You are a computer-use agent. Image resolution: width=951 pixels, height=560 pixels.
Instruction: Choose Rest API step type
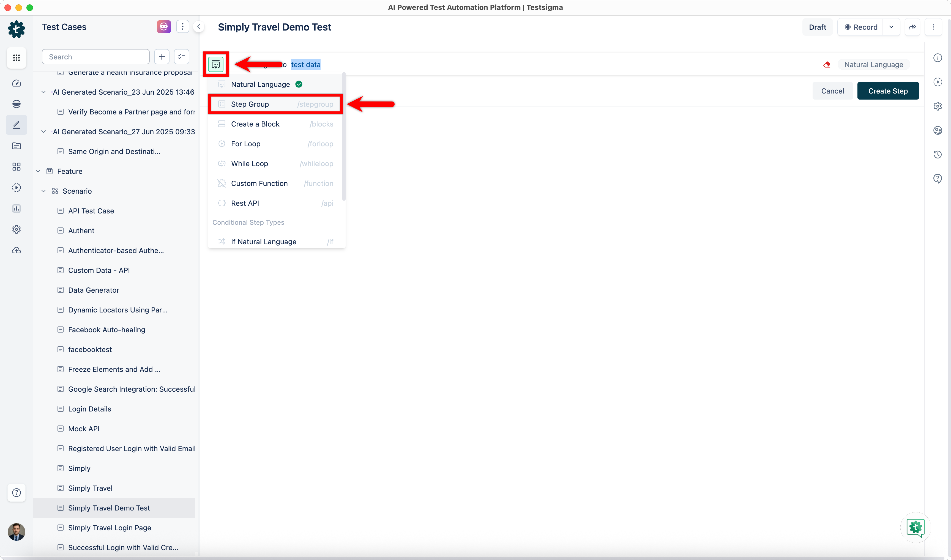(276, 203)
